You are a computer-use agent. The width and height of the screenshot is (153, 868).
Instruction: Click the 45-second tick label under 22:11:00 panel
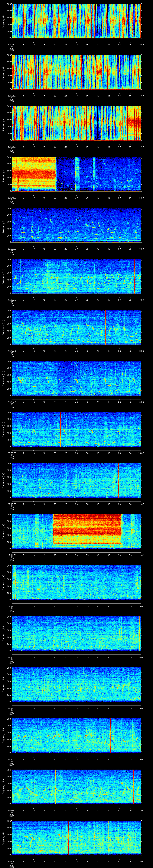(109, 555)
